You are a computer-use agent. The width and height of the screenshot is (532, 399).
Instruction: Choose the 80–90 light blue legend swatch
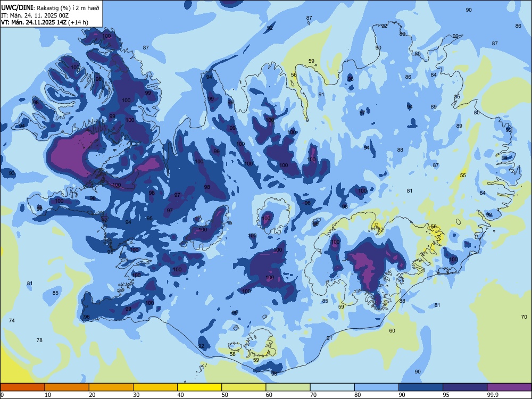pos(377,387)
